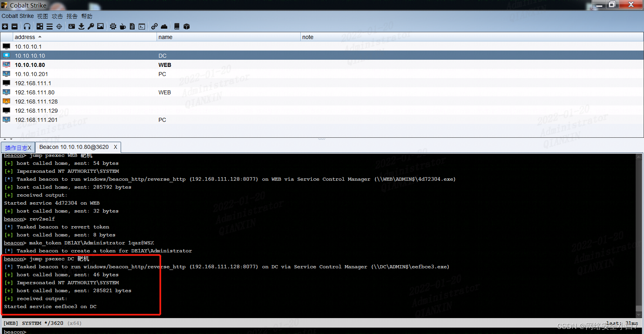Sort by the note column header
This screenshot has height=334, width=644.
(472, 37)
